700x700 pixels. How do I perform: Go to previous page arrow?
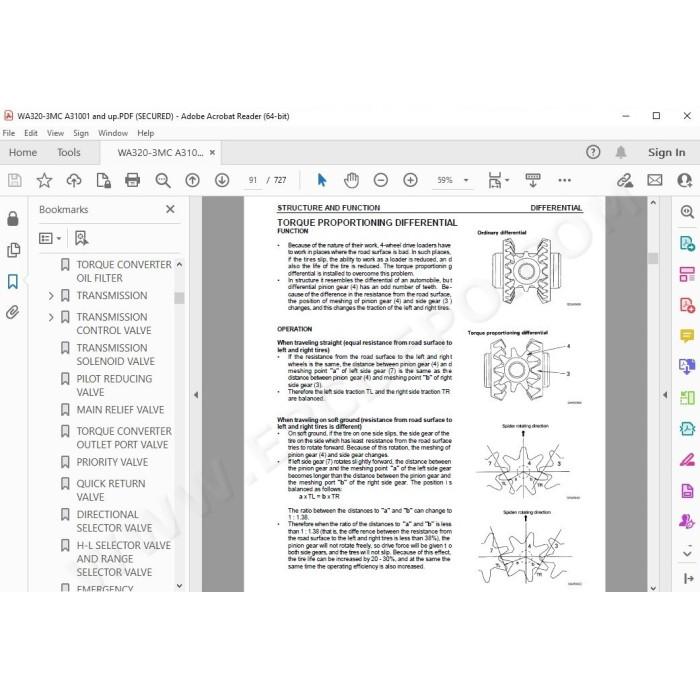pos(192,180)
